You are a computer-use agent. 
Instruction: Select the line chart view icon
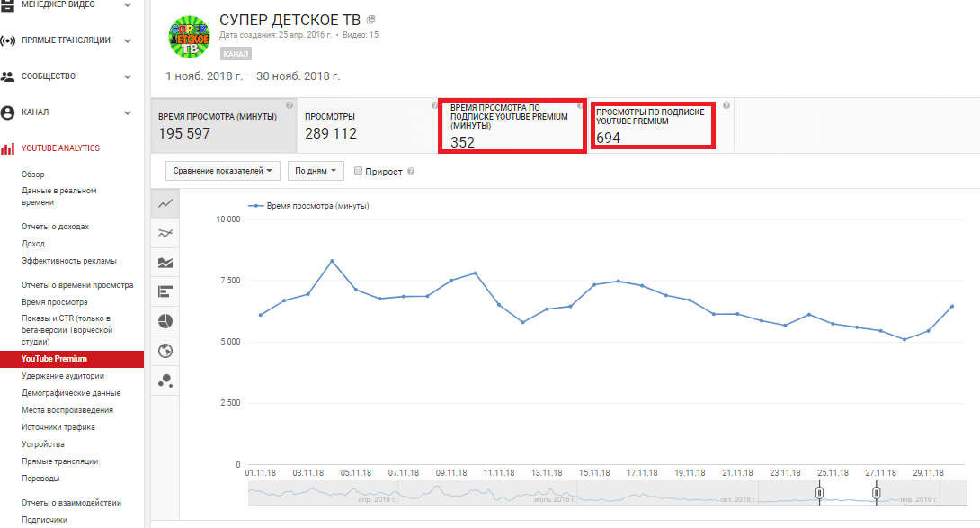165,204
